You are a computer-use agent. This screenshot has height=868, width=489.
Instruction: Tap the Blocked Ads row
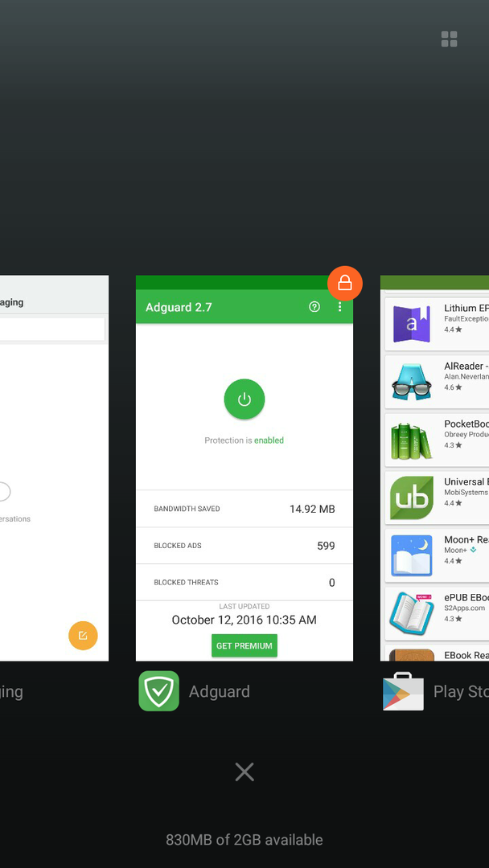[244, 546]
